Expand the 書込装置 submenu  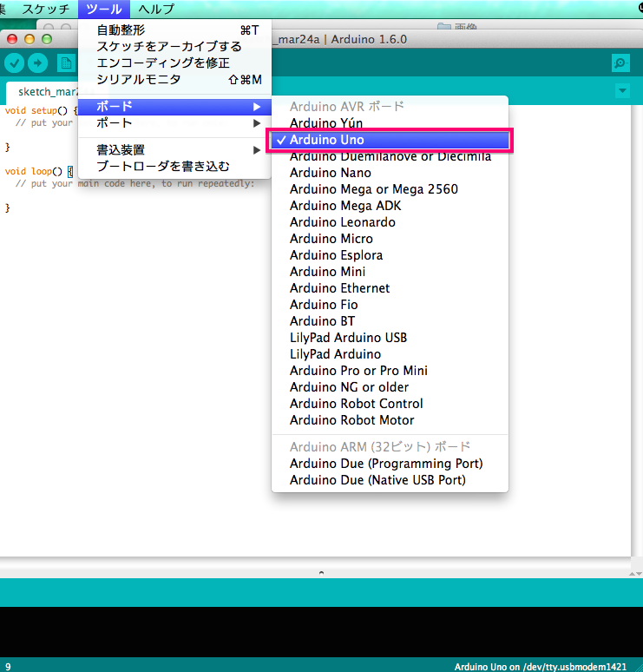point(174,150)
